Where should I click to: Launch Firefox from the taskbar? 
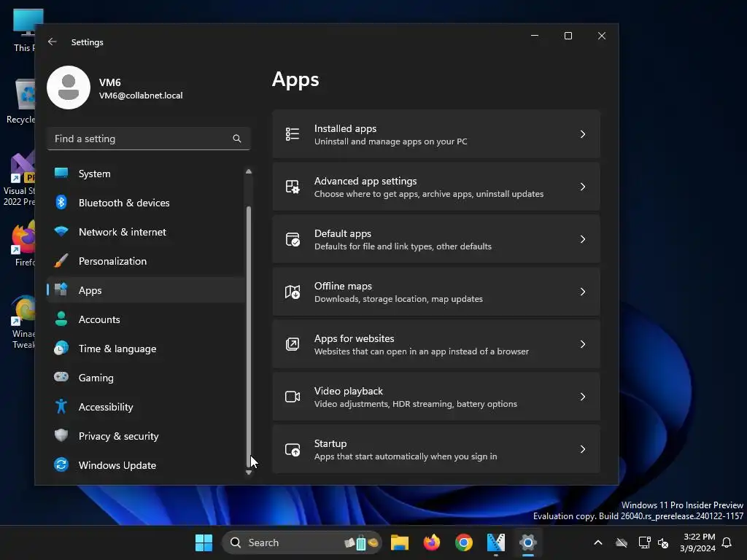[432, 542]
